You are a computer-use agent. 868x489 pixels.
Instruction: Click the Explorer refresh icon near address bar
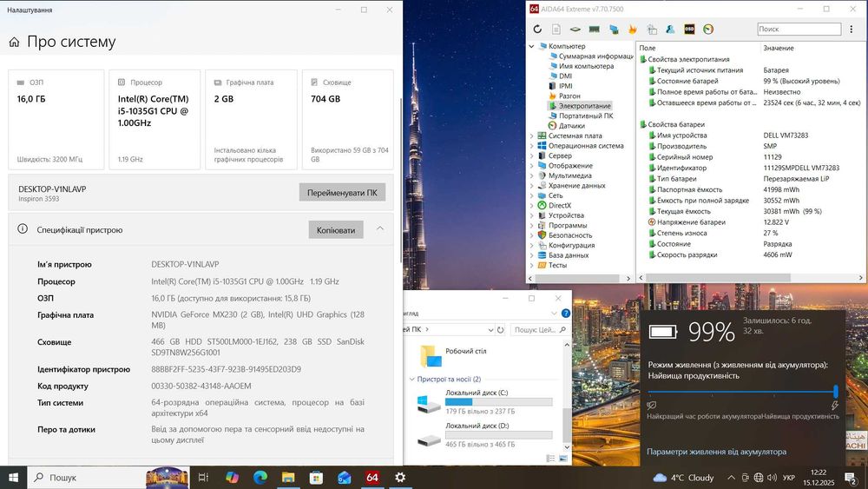[501, 329]
